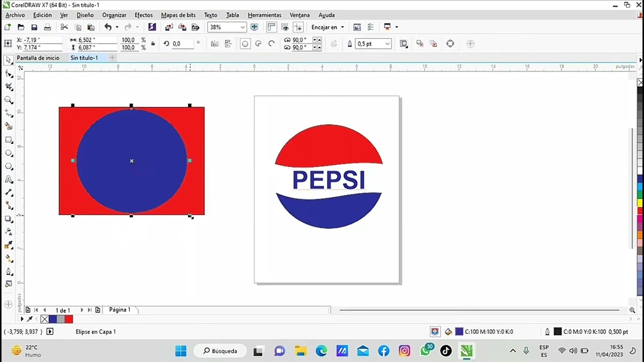Select the Color Eyedropper tool

pyautogui.click(x=9, y=245)
